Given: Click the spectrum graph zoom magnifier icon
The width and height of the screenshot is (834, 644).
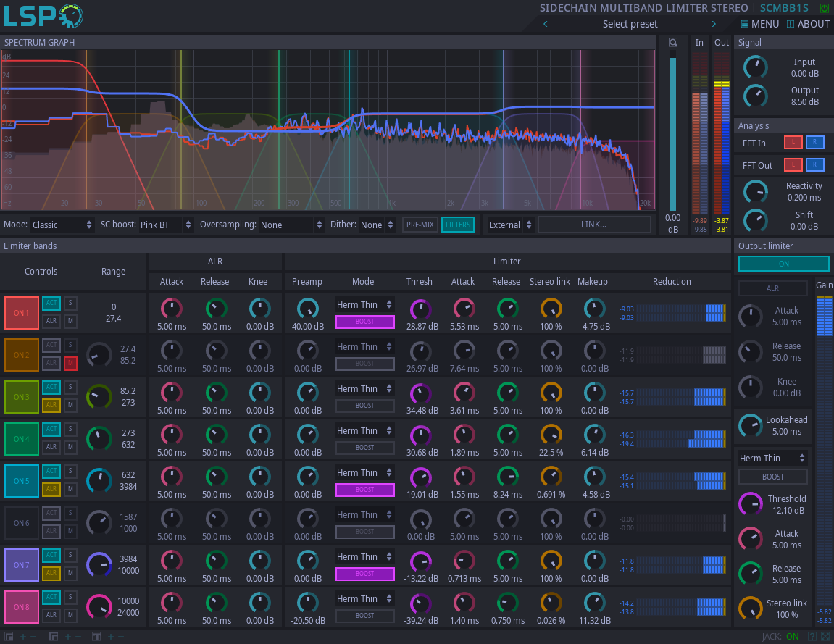Looking at the screenshot, I should click(x=673, y=43).
